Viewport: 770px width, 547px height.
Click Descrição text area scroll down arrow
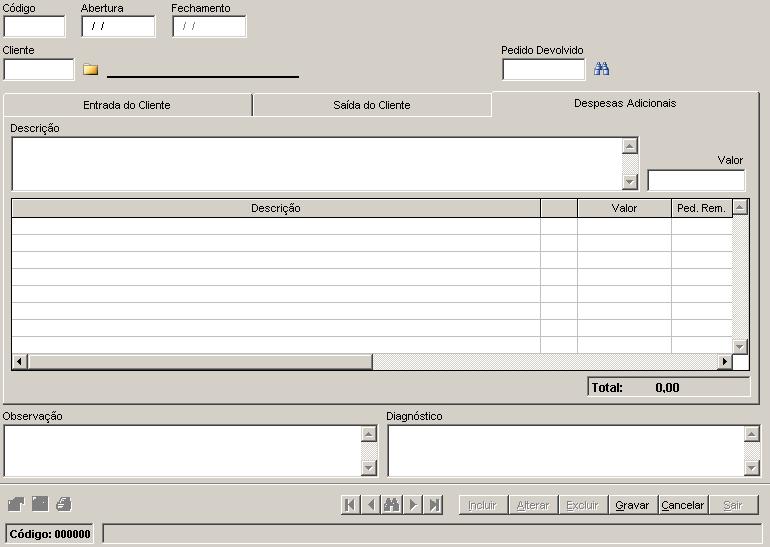tap(630, 182)
